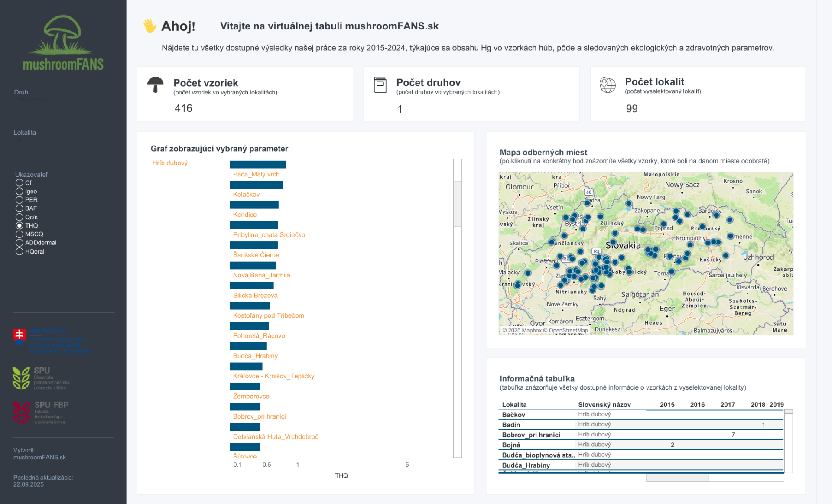Click the archive box icon beside Počet druhov

point(380,85)
